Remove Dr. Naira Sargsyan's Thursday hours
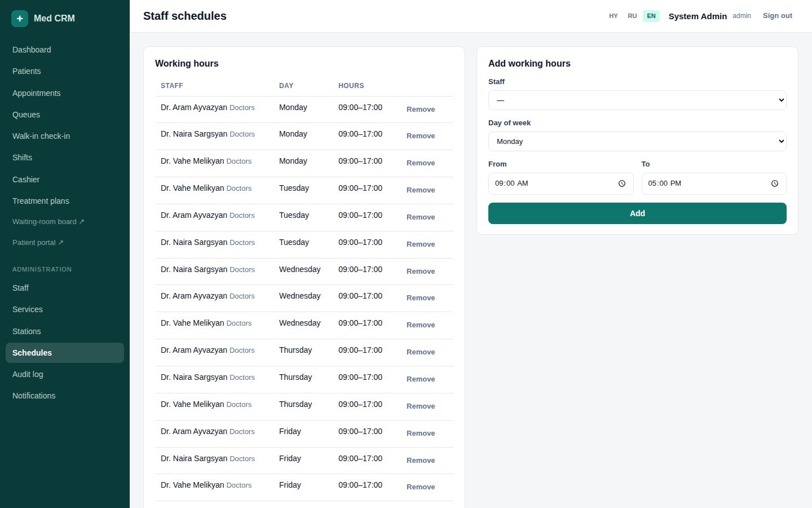The image size is (812, 508). [421, 379]
